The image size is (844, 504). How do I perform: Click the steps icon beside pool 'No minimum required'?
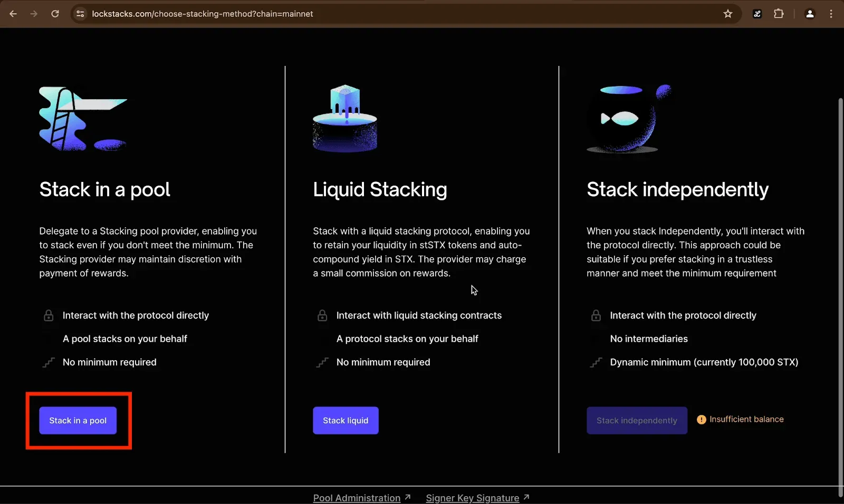(49, 362)
